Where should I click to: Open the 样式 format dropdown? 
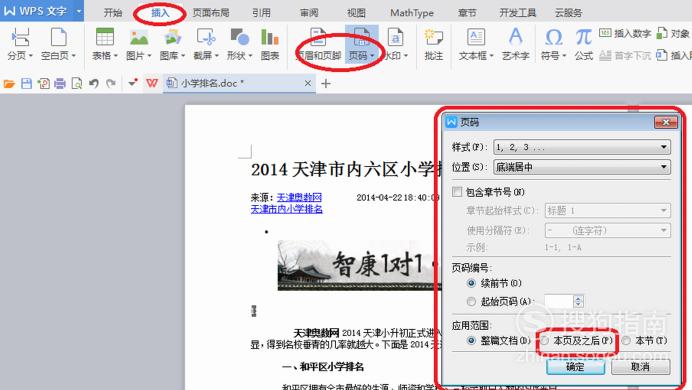coord(582,147)
